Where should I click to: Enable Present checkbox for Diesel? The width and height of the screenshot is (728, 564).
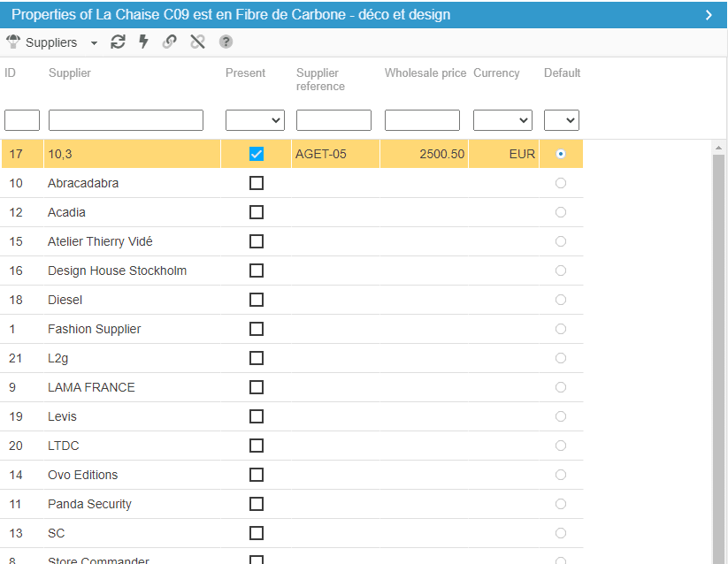(x=257, y=300)
